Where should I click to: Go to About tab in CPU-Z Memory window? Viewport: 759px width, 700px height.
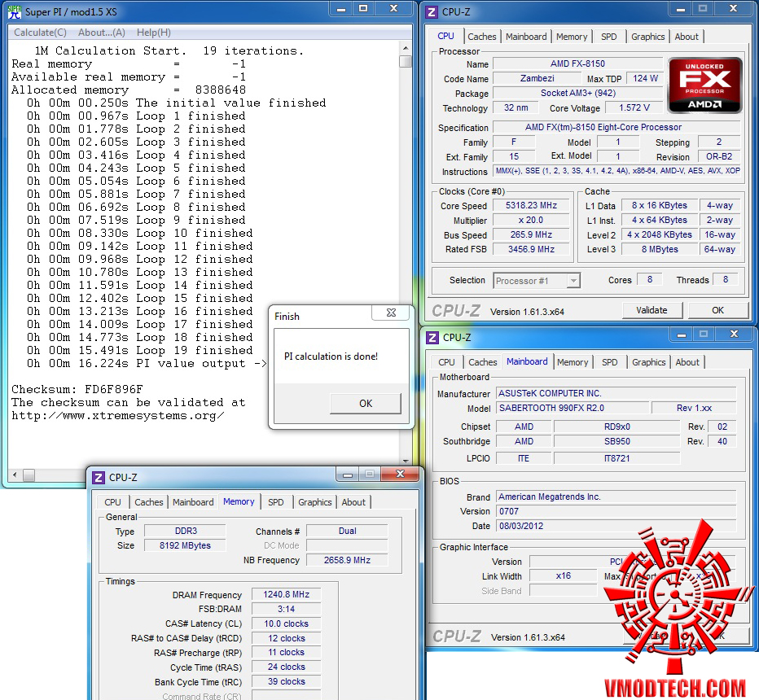(353, 503)
